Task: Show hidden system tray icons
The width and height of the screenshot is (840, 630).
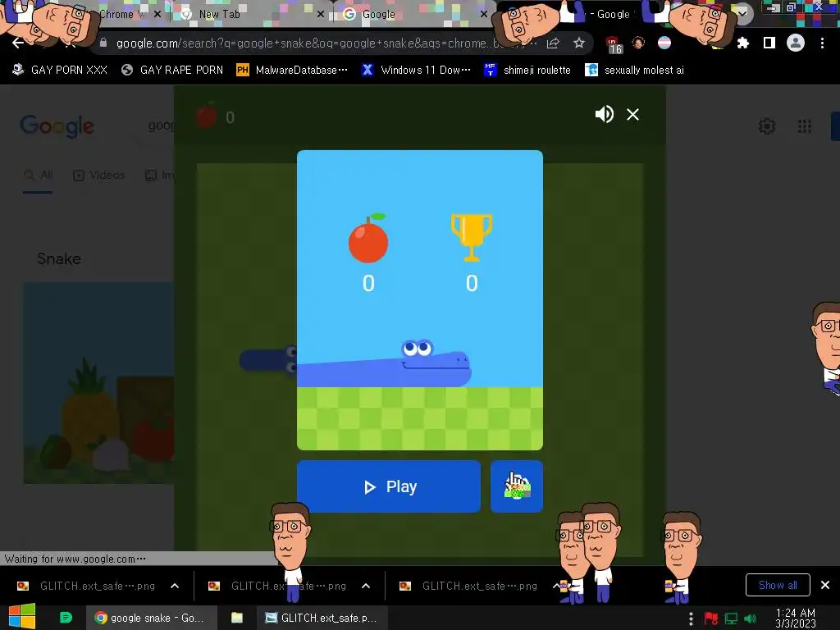Action: [x=691, y=619]
